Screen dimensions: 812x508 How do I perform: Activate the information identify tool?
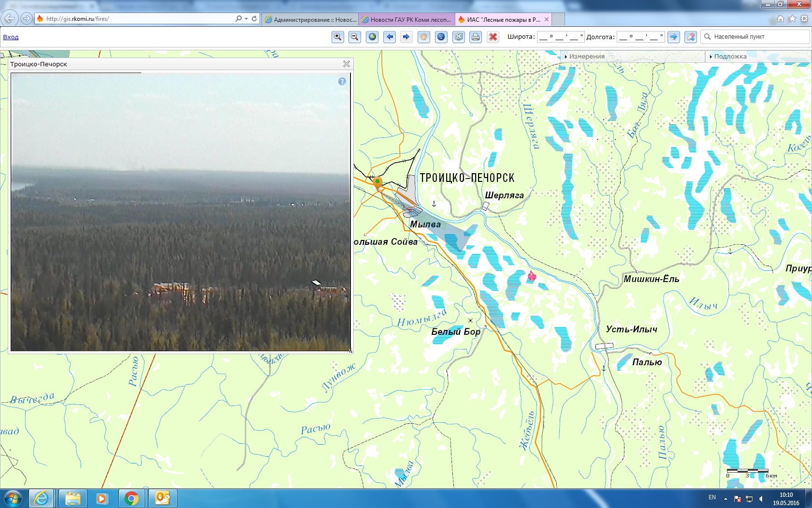441,37
